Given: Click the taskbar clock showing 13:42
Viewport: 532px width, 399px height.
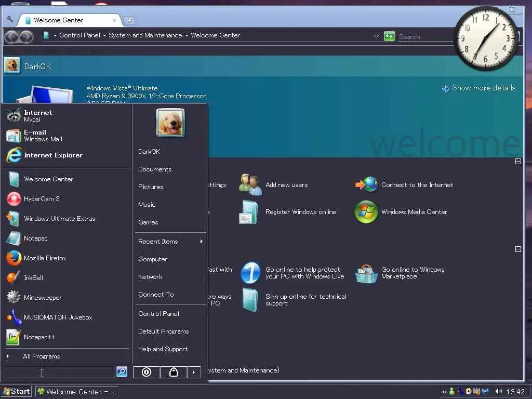Looking at the screenshot, I should pos(515,392).
